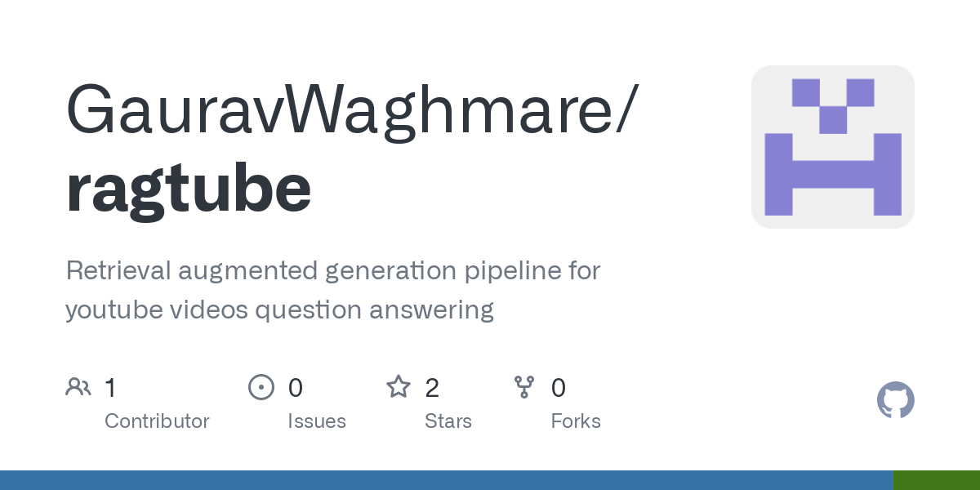Click the blue language bar segment

click(x=446, y=480)
